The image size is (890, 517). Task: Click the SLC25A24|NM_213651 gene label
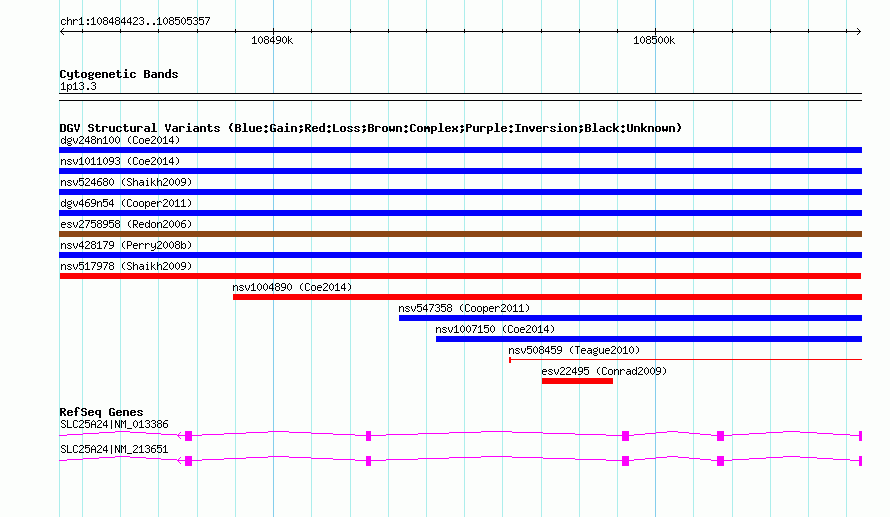tap(114, 449)
